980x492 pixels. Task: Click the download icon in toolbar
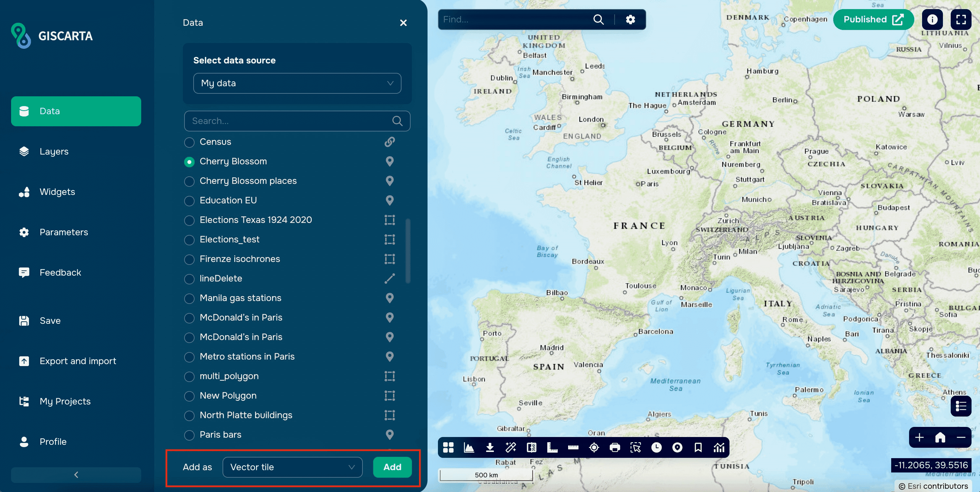point(490,447)
